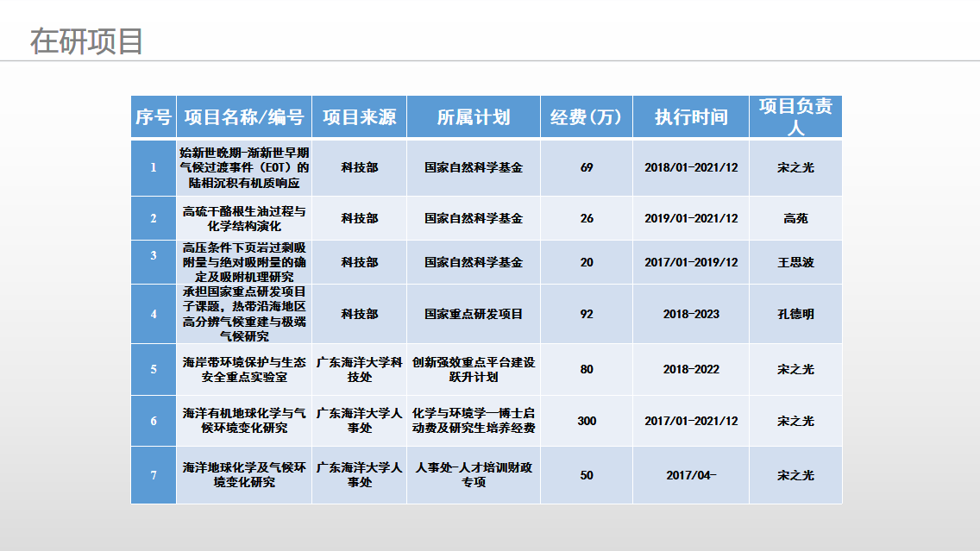Click plan cell 创新强校重点平台建设跃升计划
This screenshot has width=980, height=551.
pyautogui.click(x=474, y=369)
